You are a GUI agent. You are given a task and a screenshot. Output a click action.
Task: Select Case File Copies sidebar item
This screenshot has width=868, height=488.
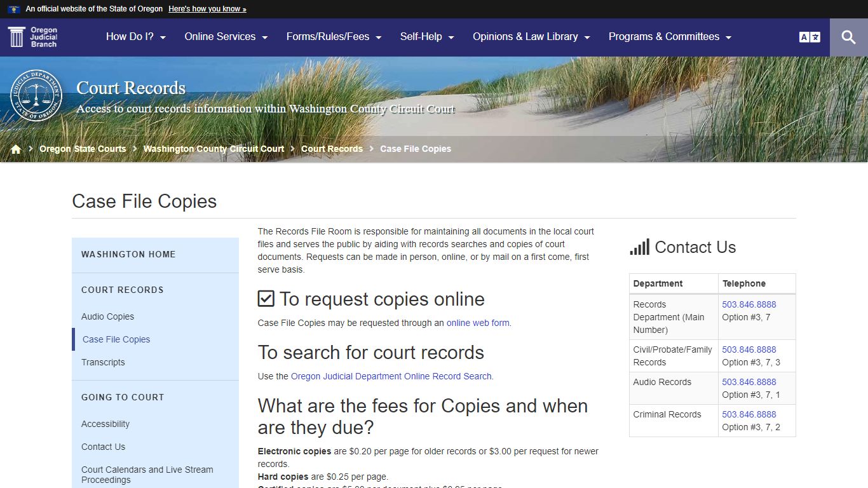coord(116,339)
